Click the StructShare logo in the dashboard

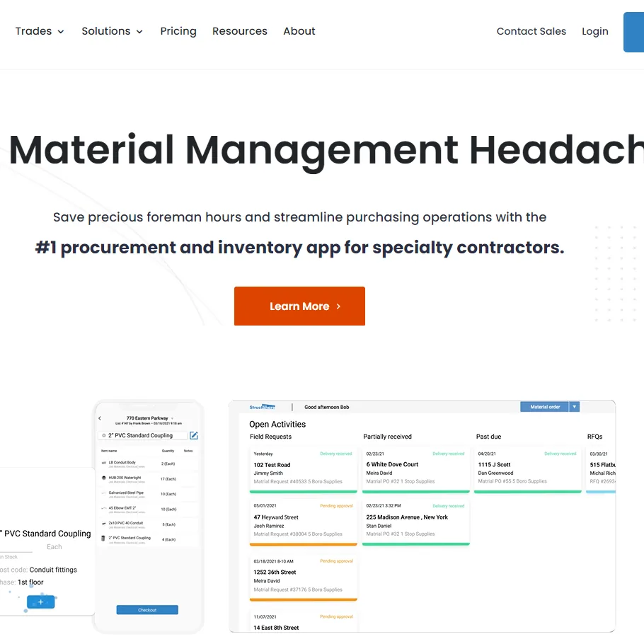[x=263, y=407]
